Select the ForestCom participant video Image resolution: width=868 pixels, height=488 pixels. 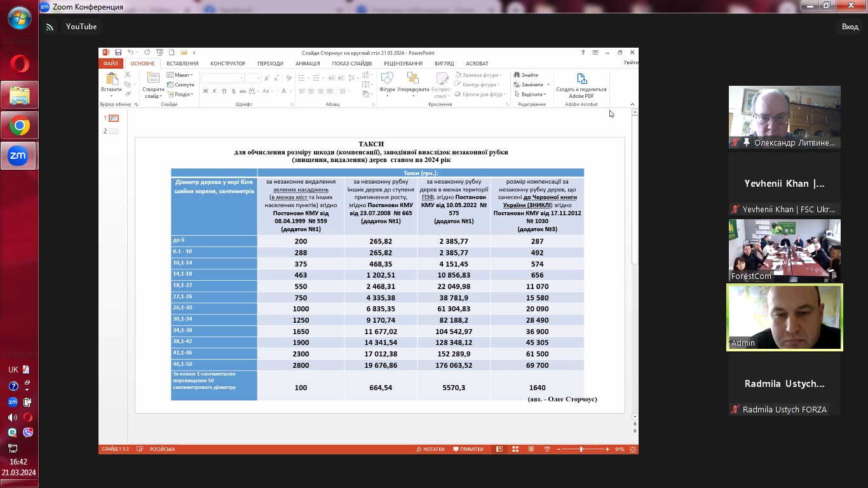(x=785, y=250)
